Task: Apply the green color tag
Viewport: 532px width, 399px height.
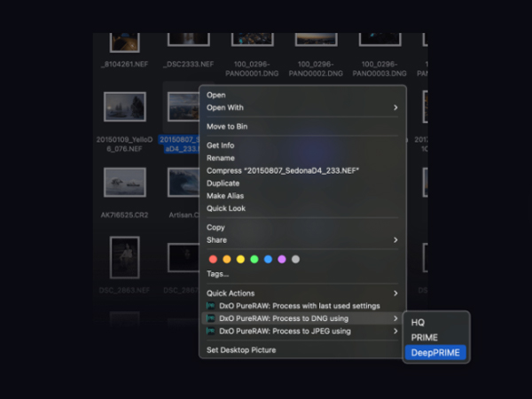Action: pyautogui.click(x=254, y=259)
